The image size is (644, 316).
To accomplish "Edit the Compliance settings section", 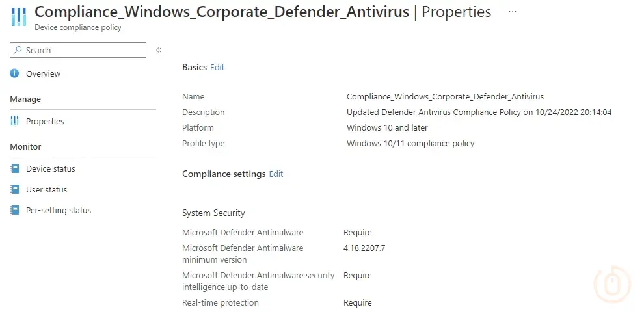I will point(276,174).
